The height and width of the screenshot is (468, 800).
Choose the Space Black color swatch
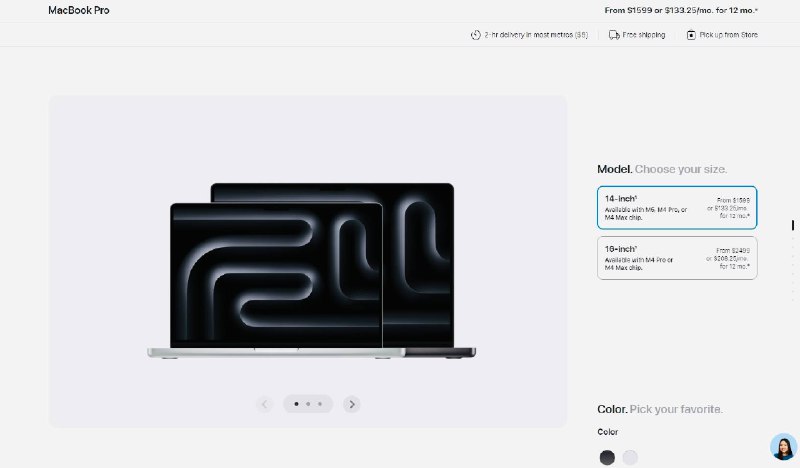pyautogui.click(x=607, y=457)
